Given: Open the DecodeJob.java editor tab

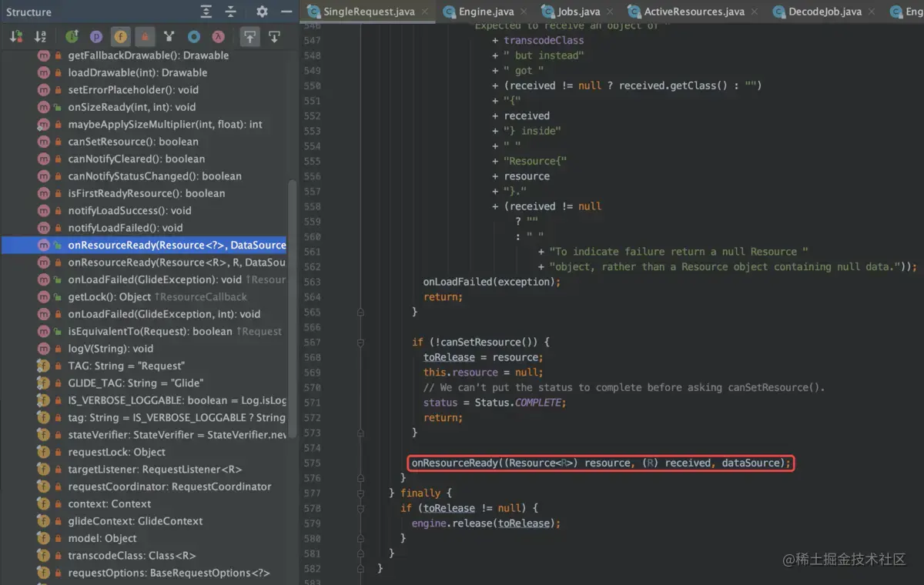Looking at the screenshot, I should tap(825, 12).
